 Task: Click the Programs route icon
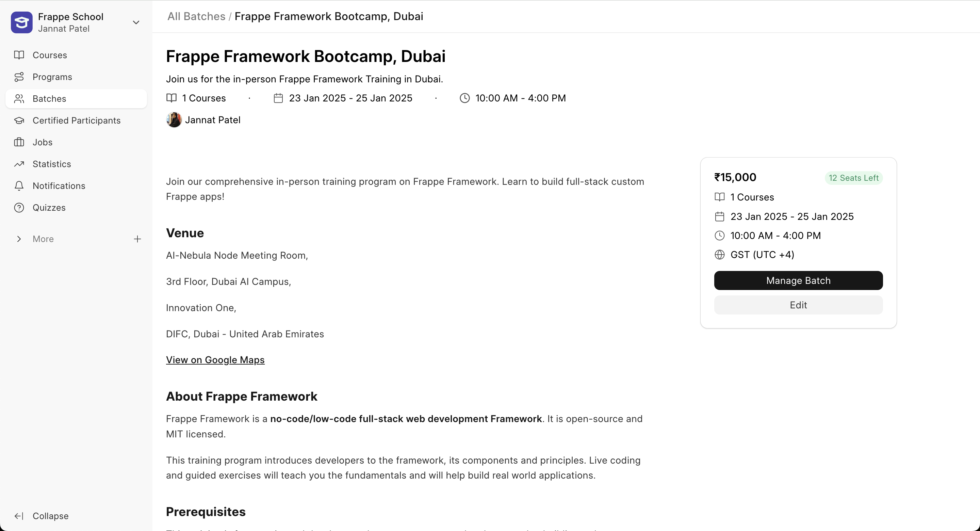pos(19,77)
